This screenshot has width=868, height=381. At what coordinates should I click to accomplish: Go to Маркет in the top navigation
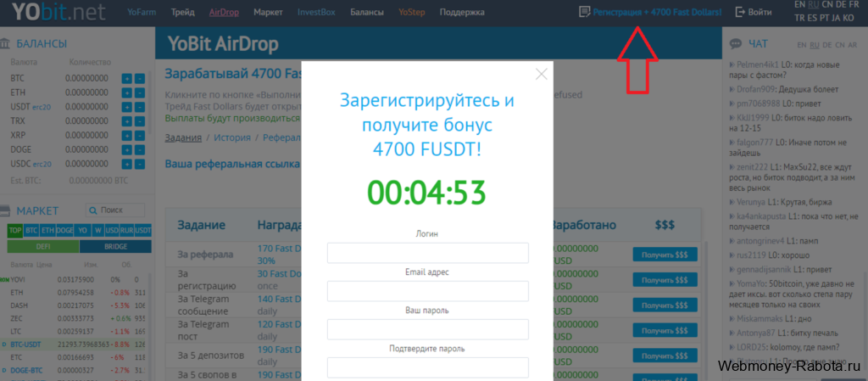pyautogui.click(x=268, y=12)
